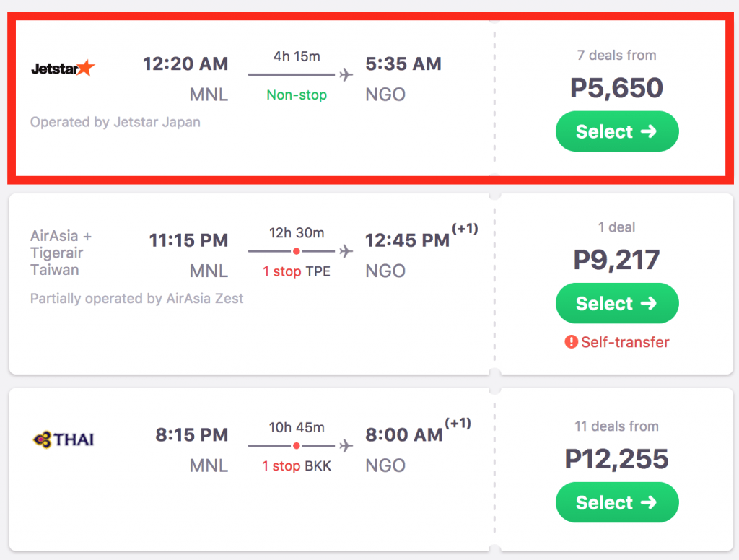This screenshot has height=560, width=739.
Task: Click the red stop dot for TPE layover
Action: 296,251
